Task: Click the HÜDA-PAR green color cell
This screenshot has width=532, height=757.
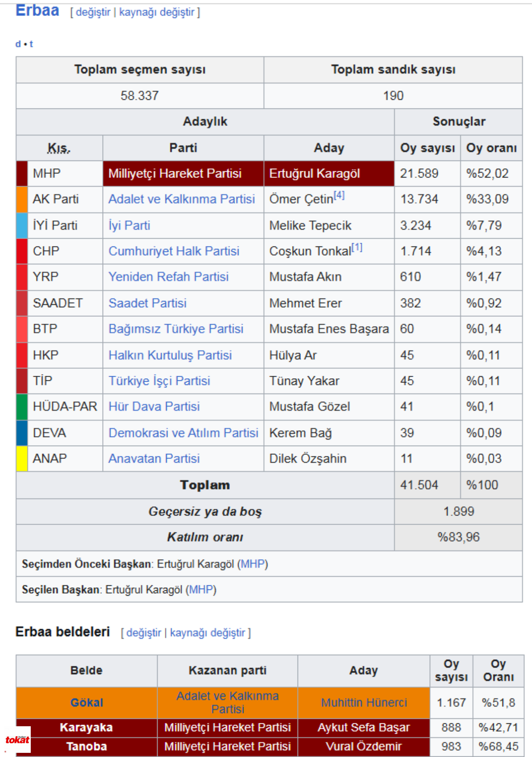Action: point(22,407)
